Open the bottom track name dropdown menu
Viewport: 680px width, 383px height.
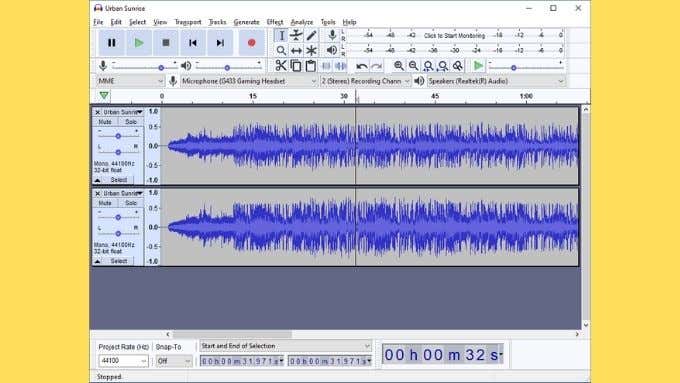click(123, 193)
